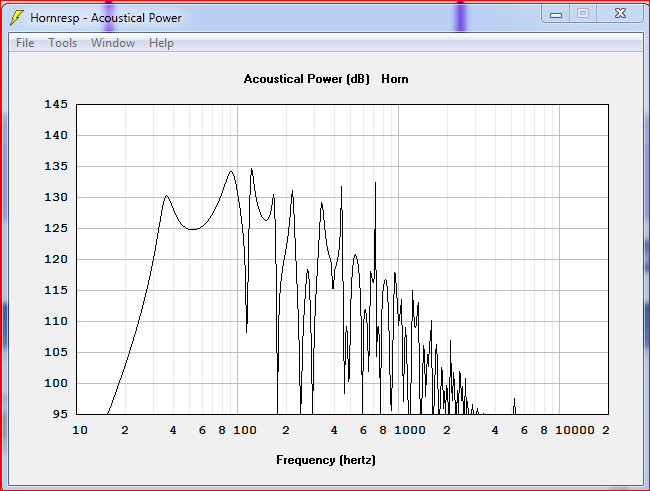The height and width of the screenshot is (491, 650).
Task: Click the 'Horn' label in chart title
Action: [395, 79]
